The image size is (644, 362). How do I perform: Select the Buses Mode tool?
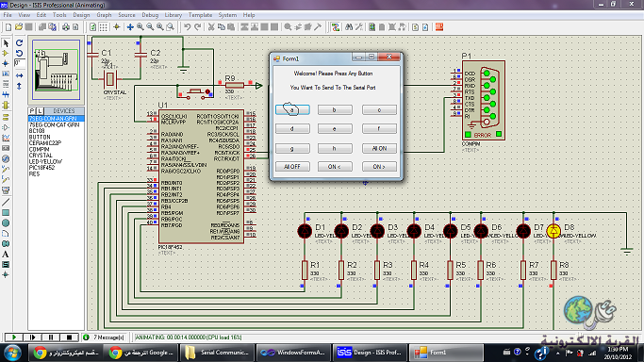(6, 95)
